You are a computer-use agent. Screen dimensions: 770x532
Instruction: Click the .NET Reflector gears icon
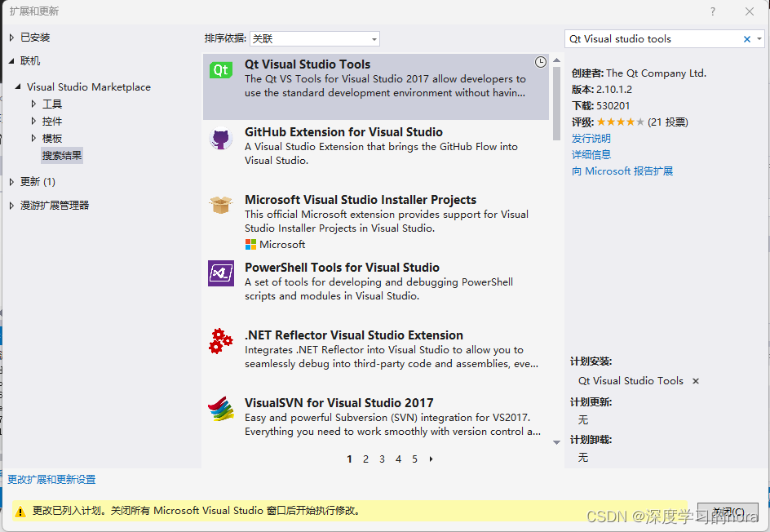[220, 342]
